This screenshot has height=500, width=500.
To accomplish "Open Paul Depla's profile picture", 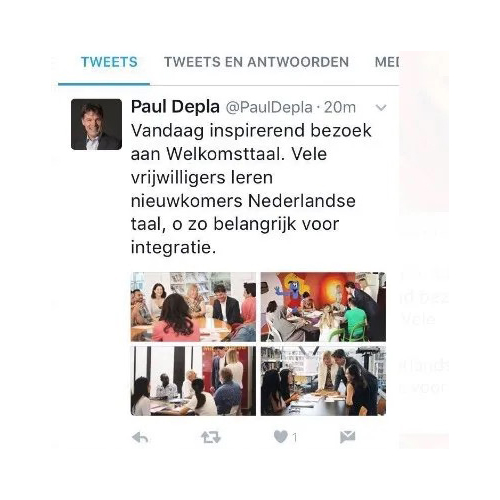I will click(96, 124).
